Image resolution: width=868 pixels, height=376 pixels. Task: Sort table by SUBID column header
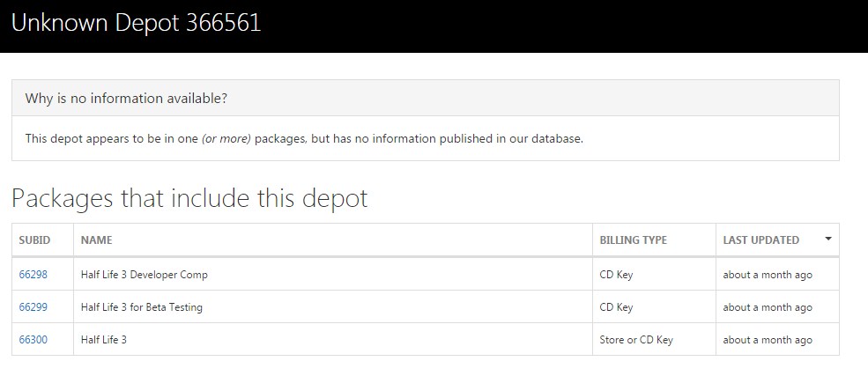34,240
